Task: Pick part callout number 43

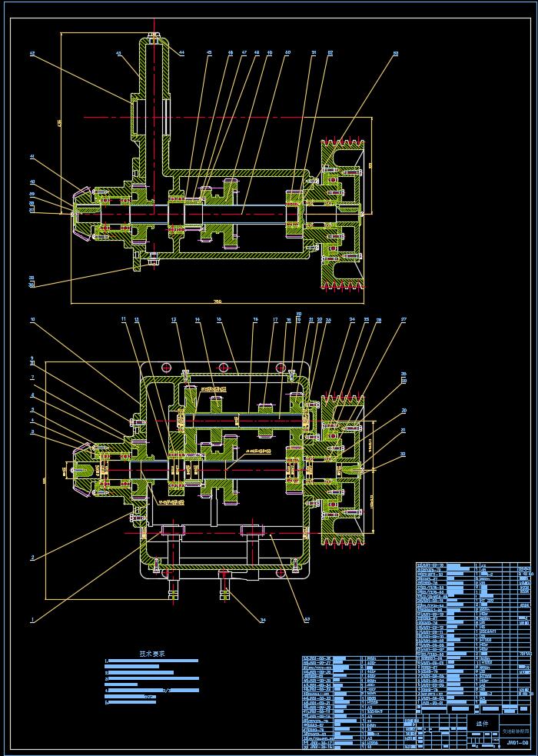Action: pos(119,54)
